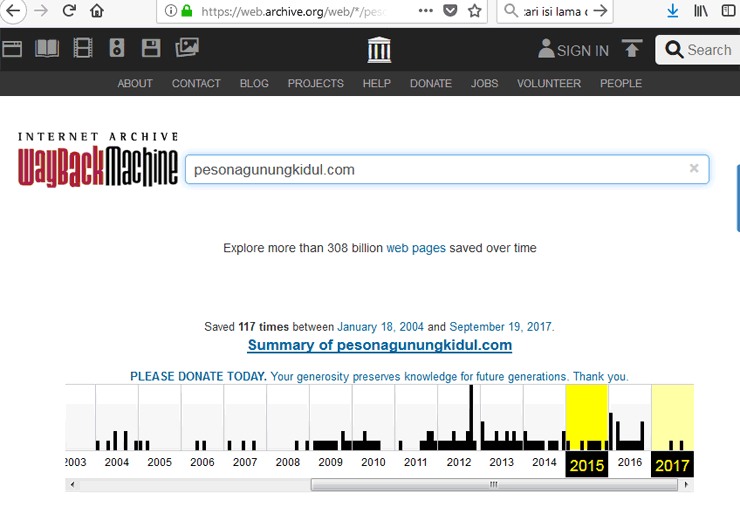Open the DONATE menu item
Screen dimensions: 740x507
point(431,84)
